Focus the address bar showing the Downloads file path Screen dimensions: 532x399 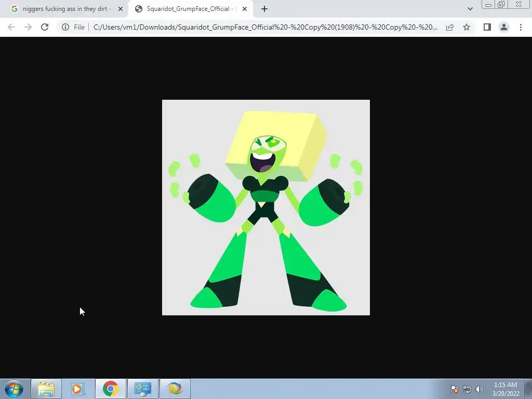tap(265, 27)
